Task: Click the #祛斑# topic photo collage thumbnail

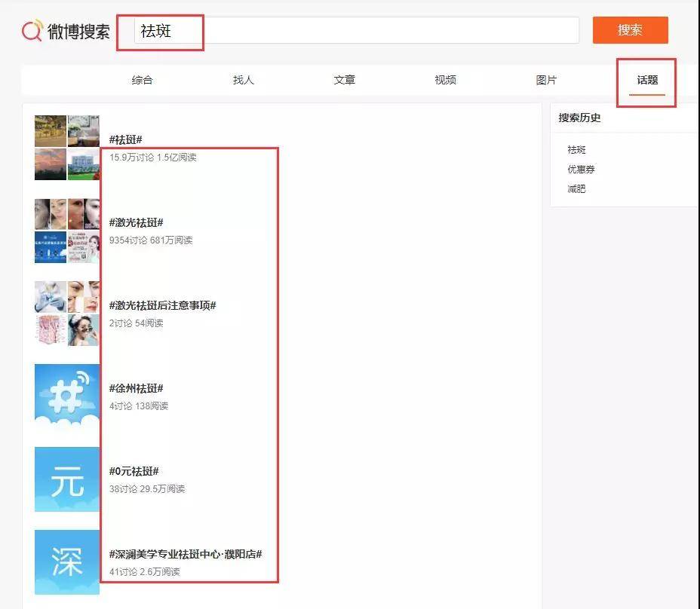Action: point(67,148)
